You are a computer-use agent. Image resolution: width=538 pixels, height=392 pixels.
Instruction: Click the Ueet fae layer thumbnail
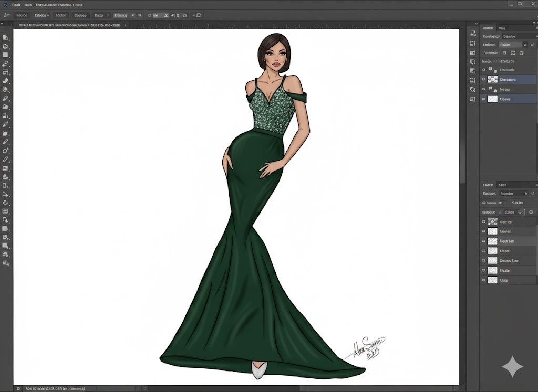click(492, 241)
